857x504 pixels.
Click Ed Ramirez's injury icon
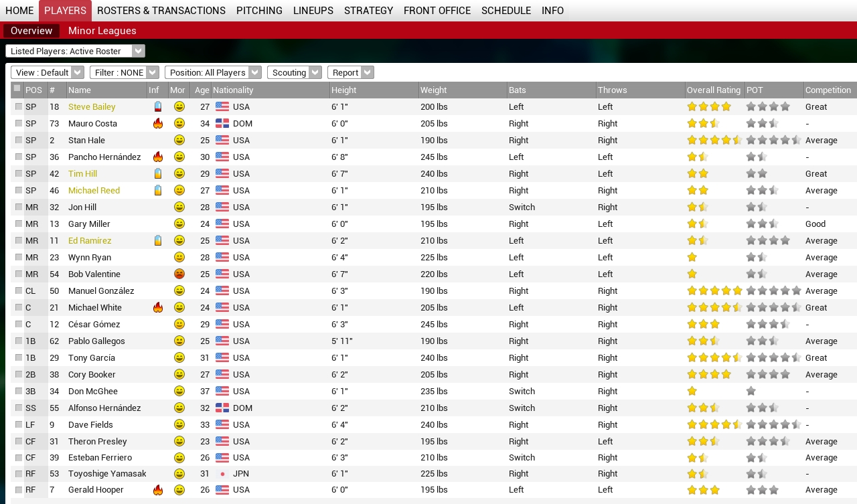pyautogui.click(x=158, y=240)
